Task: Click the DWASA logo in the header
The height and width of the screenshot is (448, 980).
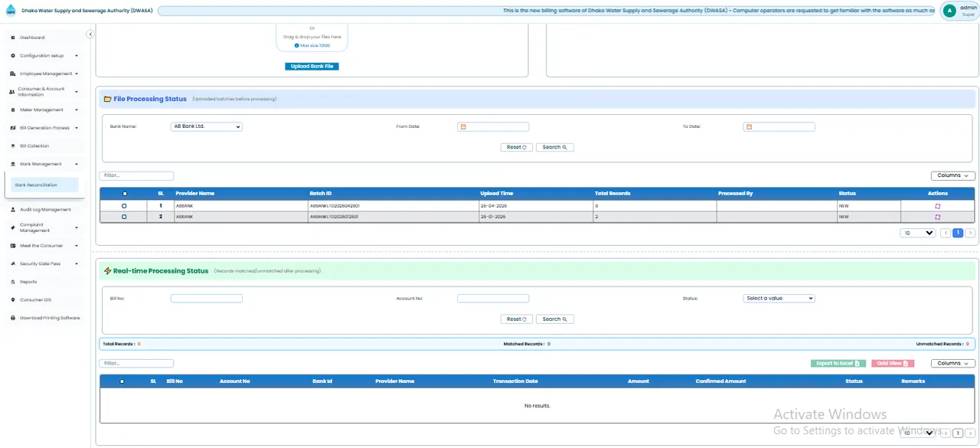Action: tap(11, 11)
